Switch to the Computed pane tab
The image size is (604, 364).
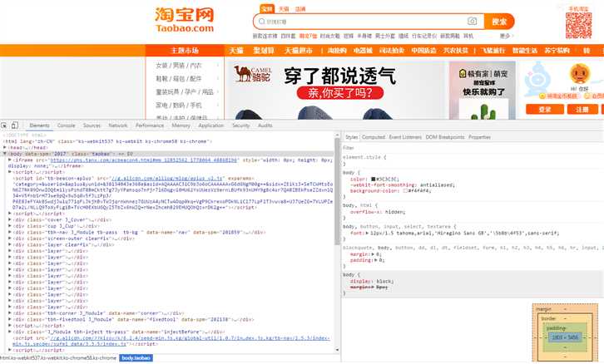click(x=374, y=137)
